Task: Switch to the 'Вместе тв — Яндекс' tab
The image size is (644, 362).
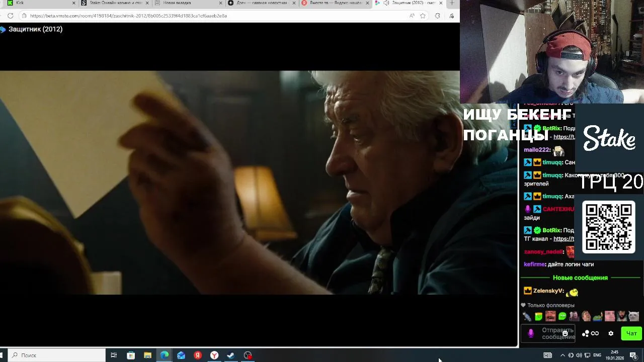Action: pos(335,3)
